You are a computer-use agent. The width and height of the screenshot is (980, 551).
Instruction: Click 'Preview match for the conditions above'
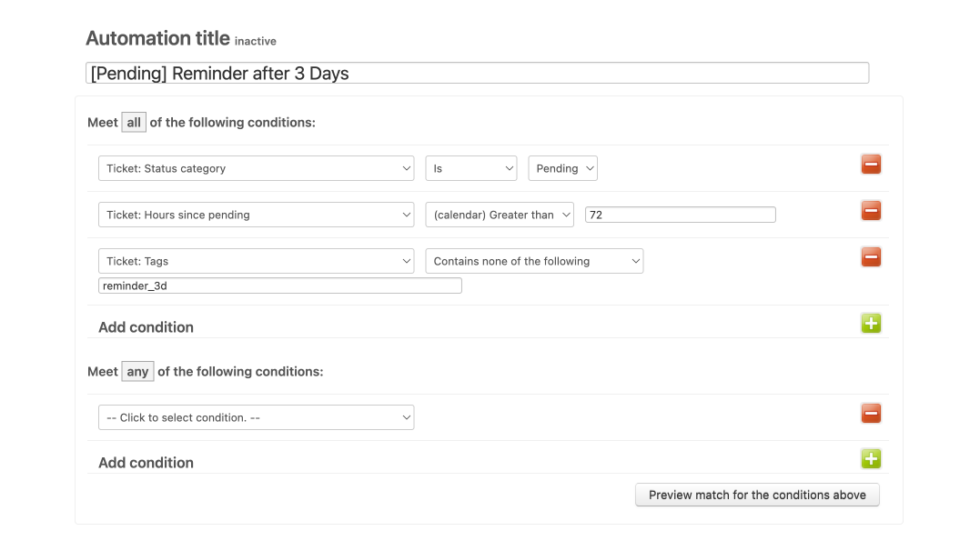click(x=757, y=495)
